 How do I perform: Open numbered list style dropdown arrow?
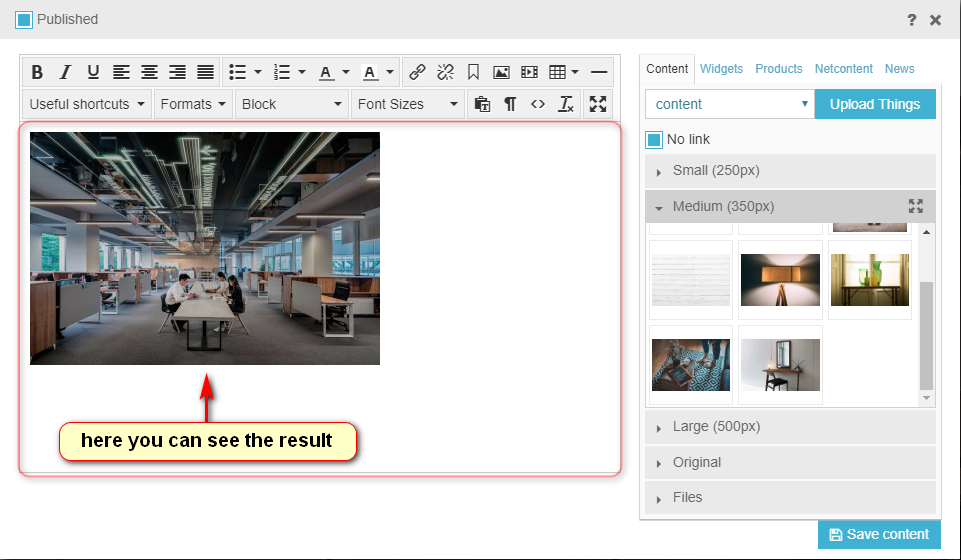[x=302, y=72]
